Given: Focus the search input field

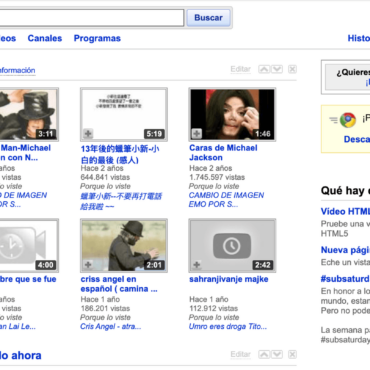Looking at the screenshot, I should pos(92,18).
